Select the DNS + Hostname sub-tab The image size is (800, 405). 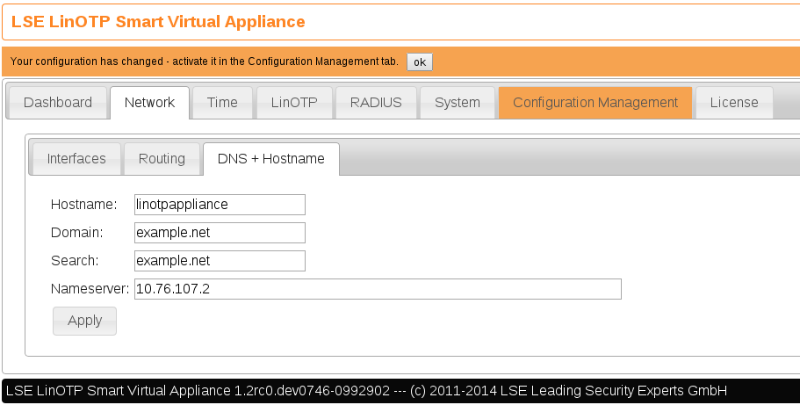pyautogui.click(x=271, y=159)
